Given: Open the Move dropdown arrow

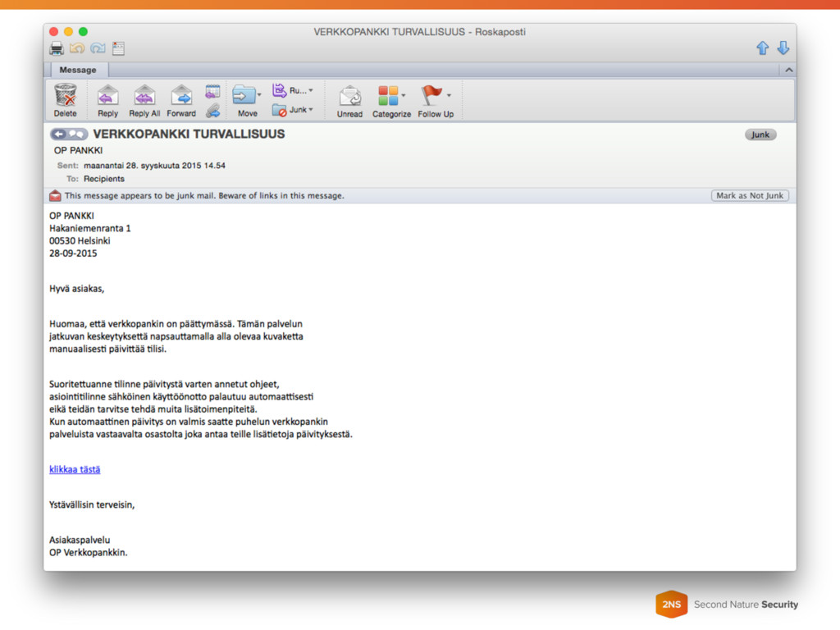Looking at the screenshot, I should point(259,95).
